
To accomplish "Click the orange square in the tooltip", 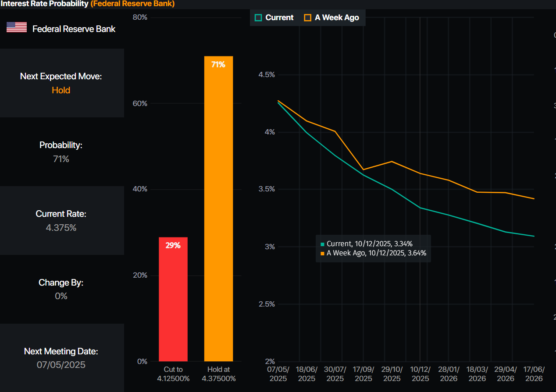I will click(x=323, y=253).
